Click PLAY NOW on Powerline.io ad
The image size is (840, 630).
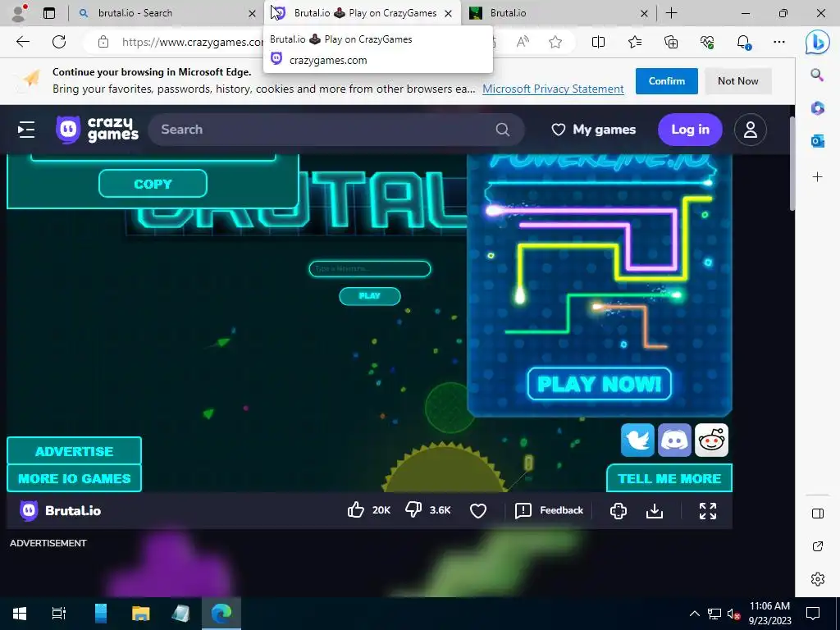point(599,384)
